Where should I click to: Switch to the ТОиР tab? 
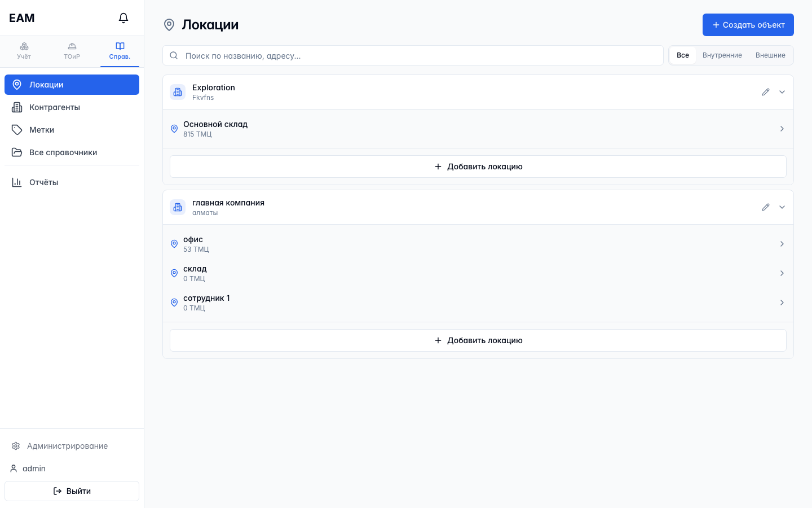point(72,51)
